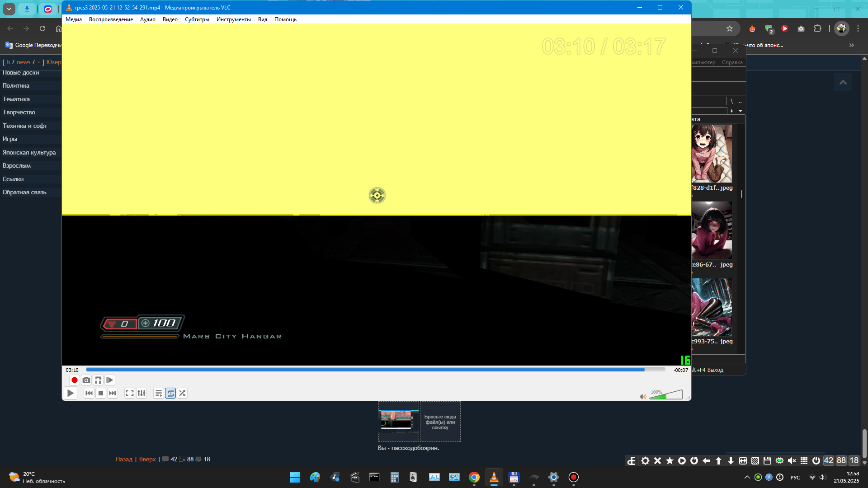Screen dimensions: 868x488
Task: Open the Инструменты menu
Action: tap(233, 19)
